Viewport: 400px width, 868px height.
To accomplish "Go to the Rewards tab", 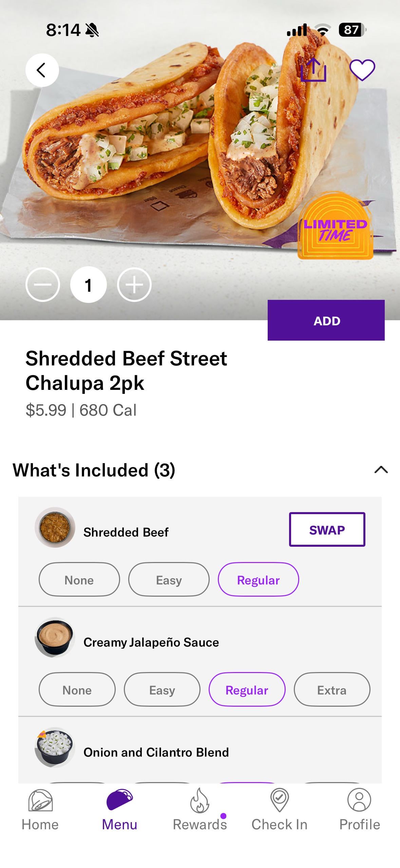I will (199, 810).
